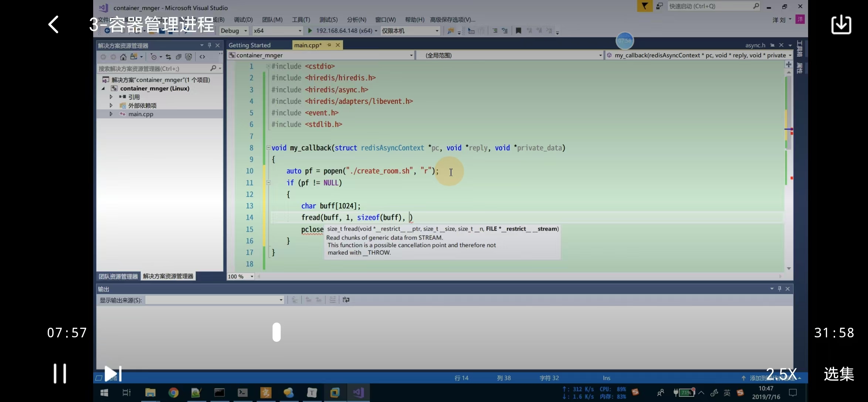The width and height of the screenshot is (868, 402).
Task: Click the notifications flag icon
Action: [645, 6]
